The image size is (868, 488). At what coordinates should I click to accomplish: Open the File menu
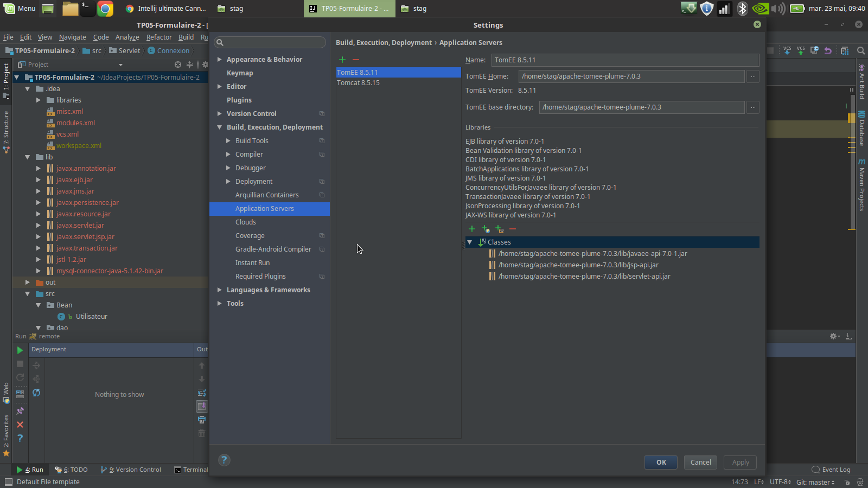tap(8, 37)
